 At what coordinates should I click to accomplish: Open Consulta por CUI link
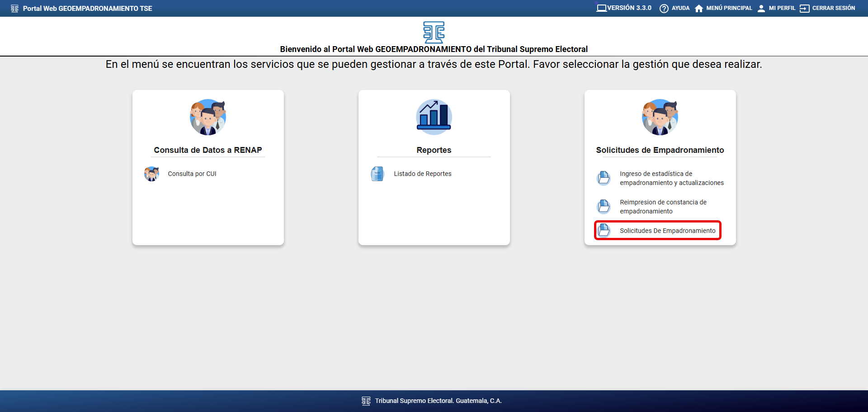coord(192,174)
